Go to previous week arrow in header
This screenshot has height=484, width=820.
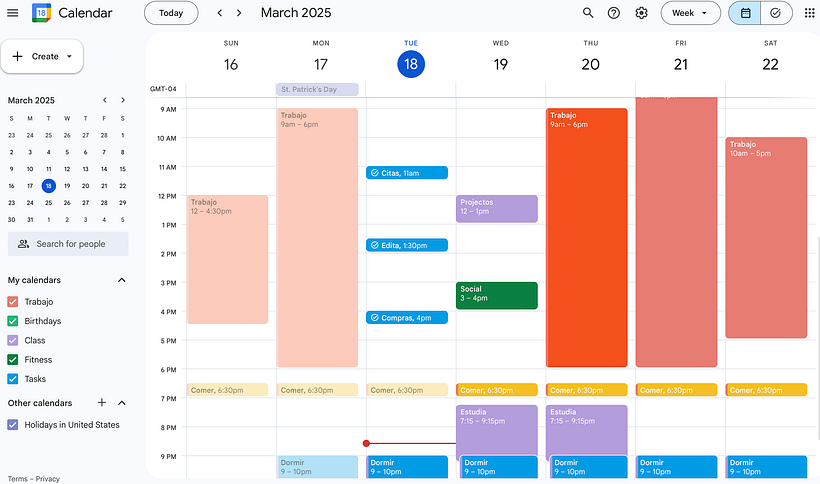(220, 13)
